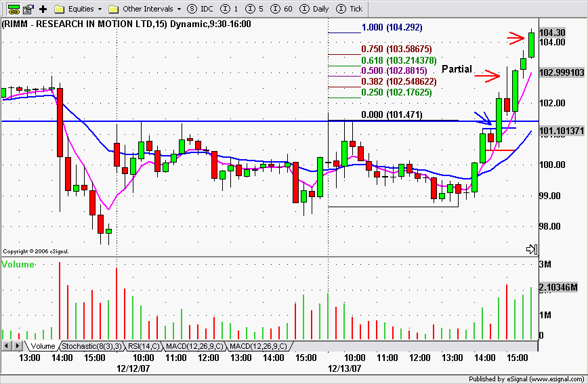Click the 12/12/07 date label
The height and width of the screenshot is (384, 588).
tap(133, 368)
